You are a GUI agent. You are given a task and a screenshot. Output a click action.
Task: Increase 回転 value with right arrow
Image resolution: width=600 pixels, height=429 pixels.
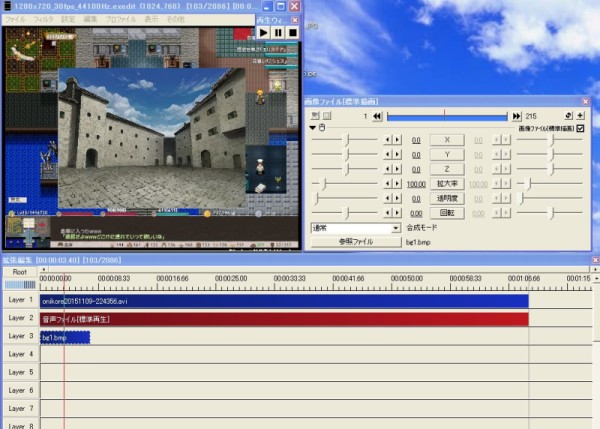[397, 213]
